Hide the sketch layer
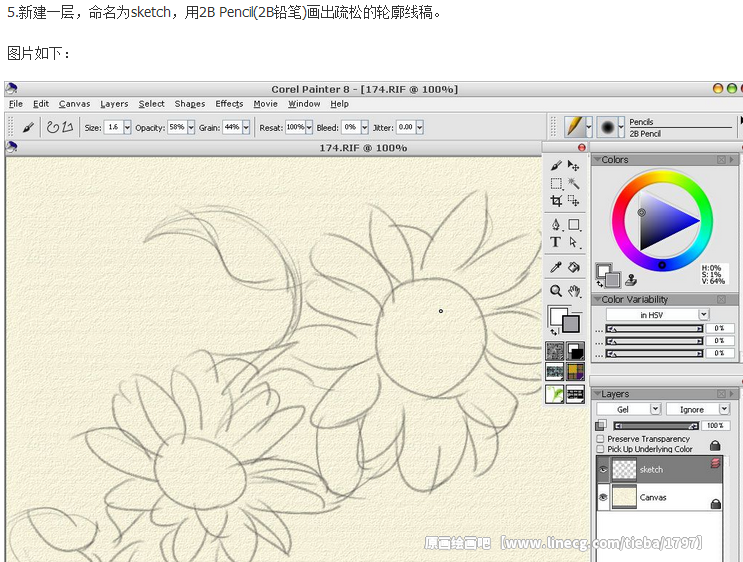This screenshot has height=562, width=743. (603, 470)
